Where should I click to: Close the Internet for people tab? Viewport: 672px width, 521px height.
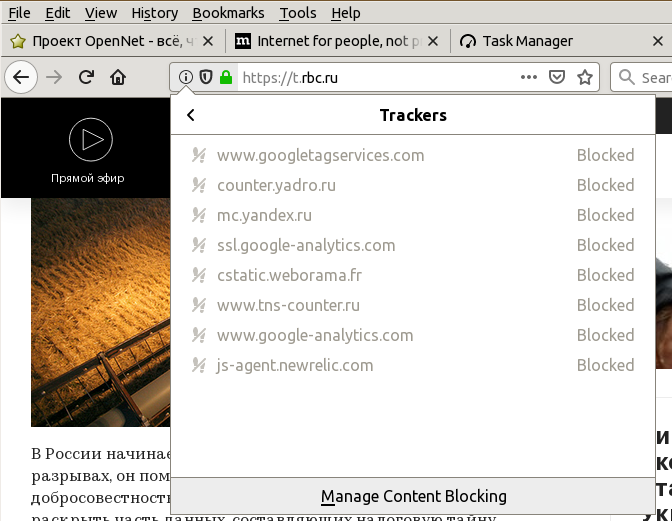433,41
